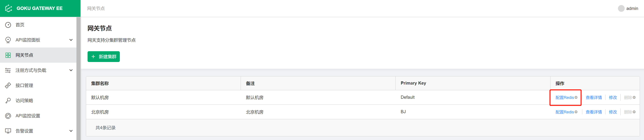Click info icon beside 默认机房 配置Redis
The height and width of the screenshot is (140, 644).
pos(576,97)
